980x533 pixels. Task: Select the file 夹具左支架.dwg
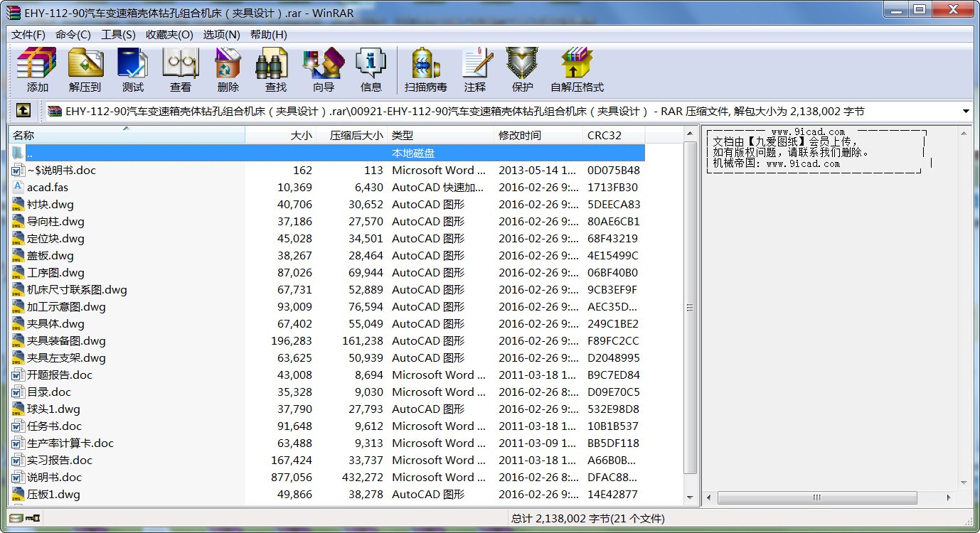click(66, 357)
